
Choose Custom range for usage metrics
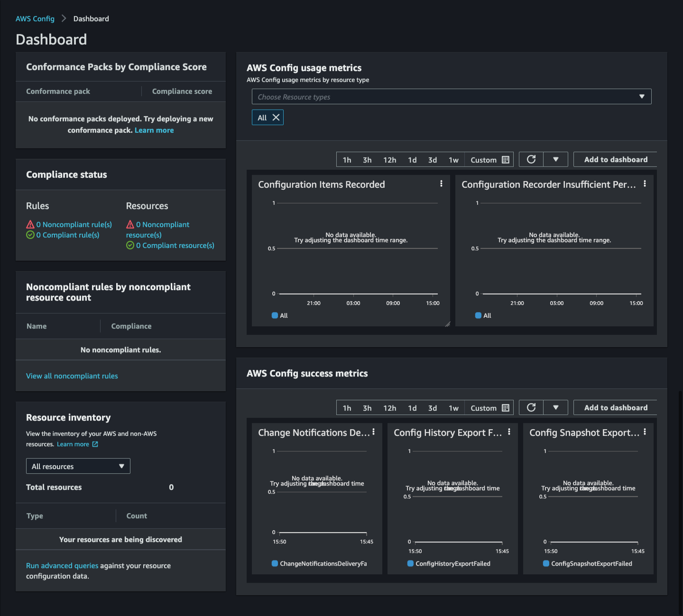489,160
